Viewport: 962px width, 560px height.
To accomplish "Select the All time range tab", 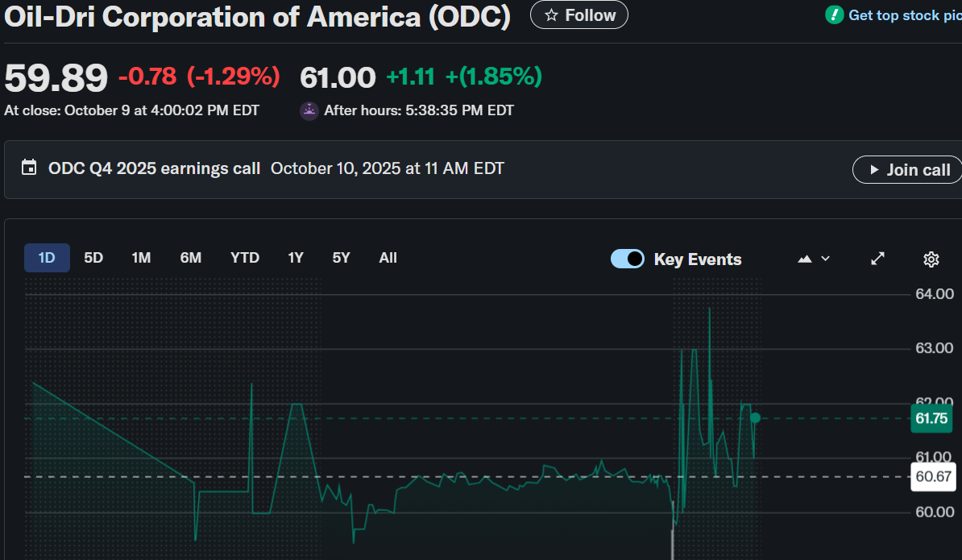I will pos(388,258).
